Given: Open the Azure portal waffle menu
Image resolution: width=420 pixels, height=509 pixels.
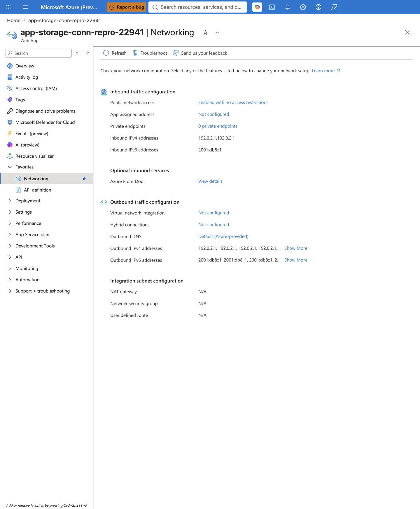Looking at the screenshot, I should pos(8,7).
